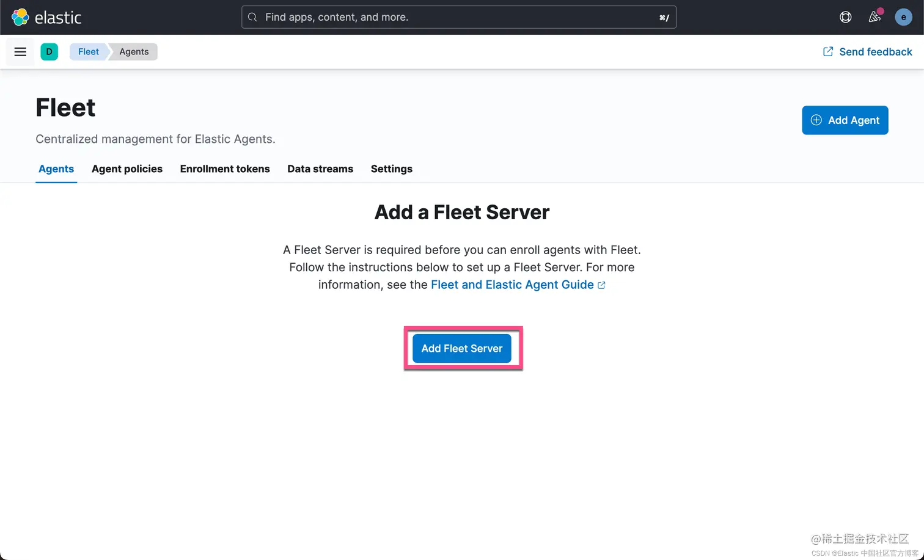Open the green D space selector
Screen dimensions: 924x560
(50, 52)
